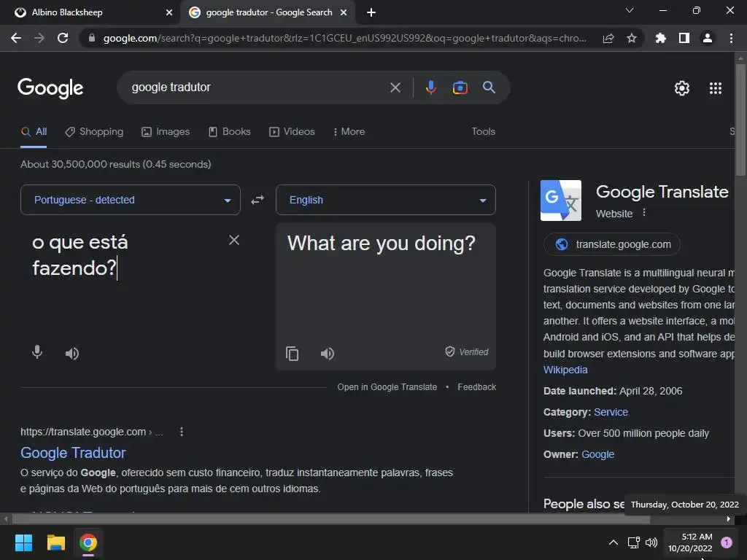Expand the More search filters

(349, 131)
